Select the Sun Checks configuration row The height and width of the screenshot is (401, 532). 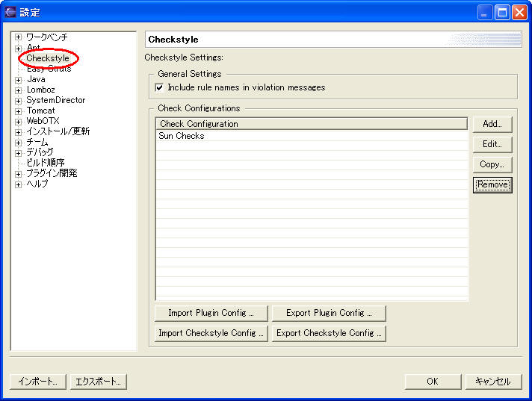[182, 137]
